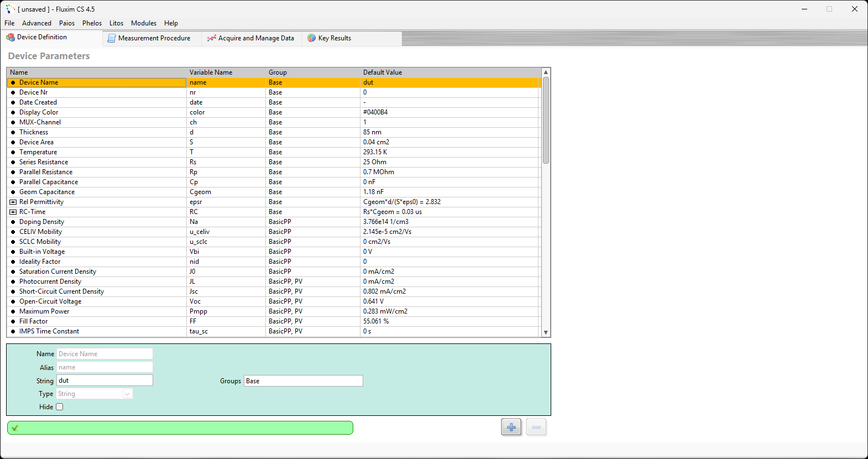Toggle the Hide checkbox
The image size is (868, 459).
click(60, 407)
